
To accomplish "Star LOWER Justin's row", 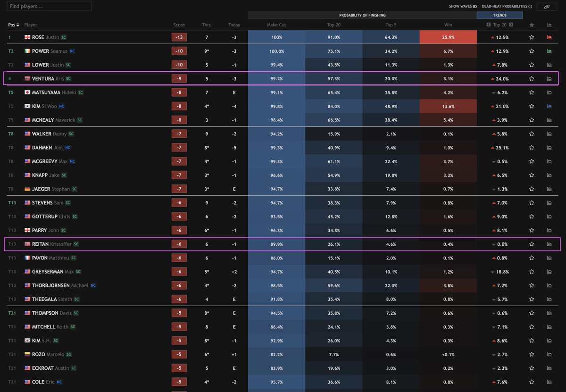I will click(x=532, y=65).
